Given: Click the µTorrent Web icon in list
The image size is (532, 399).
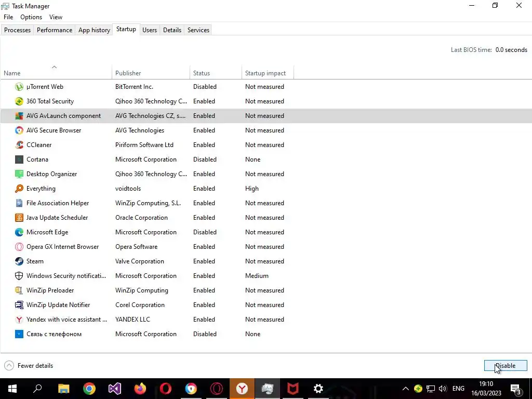Looking at the screenshot, I should pyautogui.click(x=19, y=87).
